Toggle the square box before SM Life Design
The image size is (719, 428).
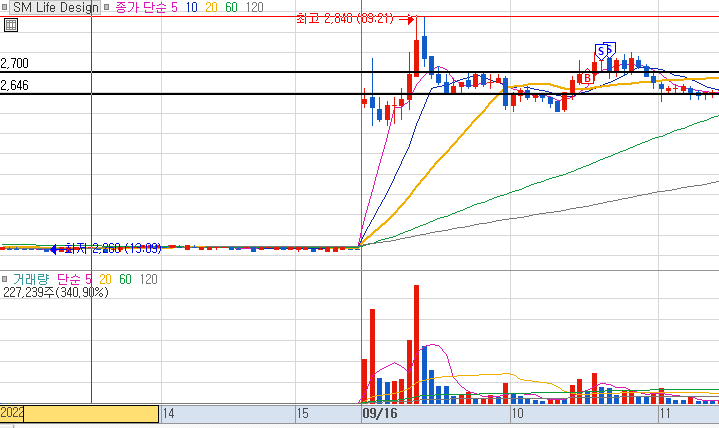pos(4,7)
